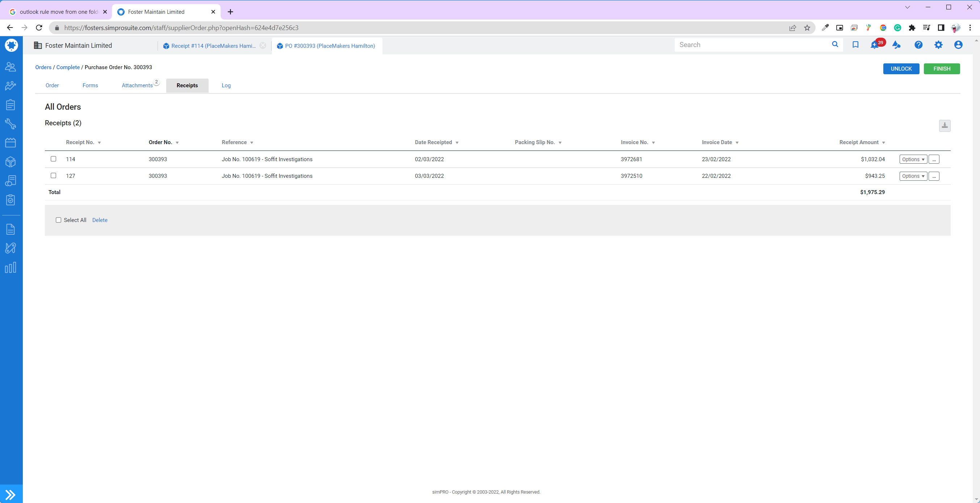Screen dimensions: 980x503
Task: Open the Complete breadcrumb link
Action: (68, 67)
